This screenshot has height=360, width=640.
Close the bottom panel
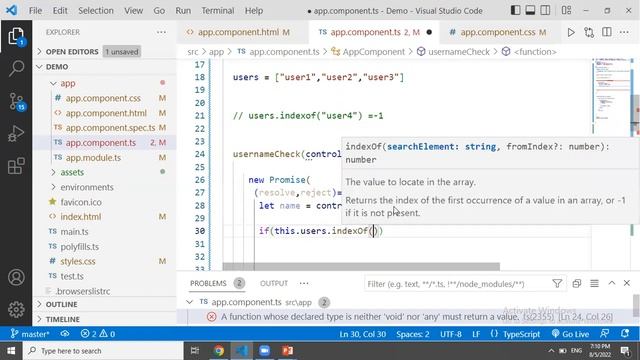coord(627,283)
